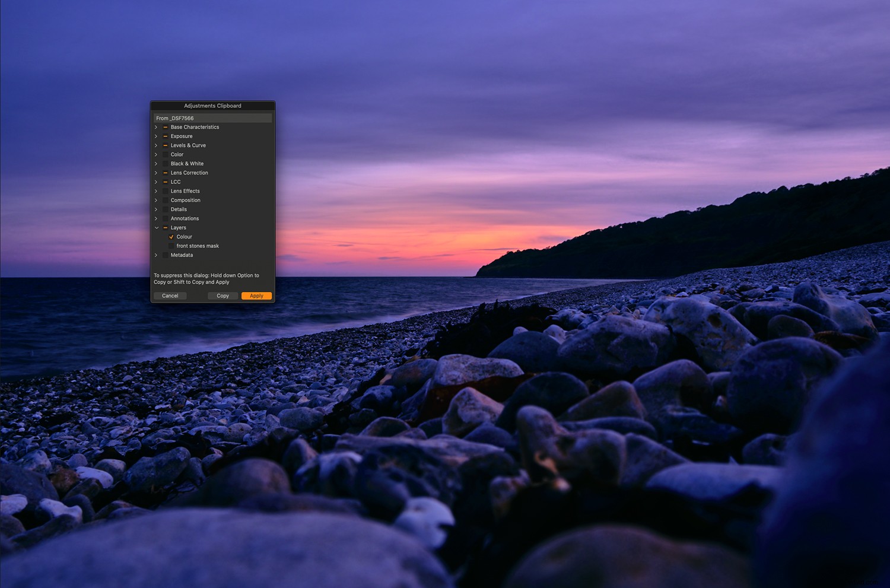Disable the Levels & Curve checkbox

166,145
